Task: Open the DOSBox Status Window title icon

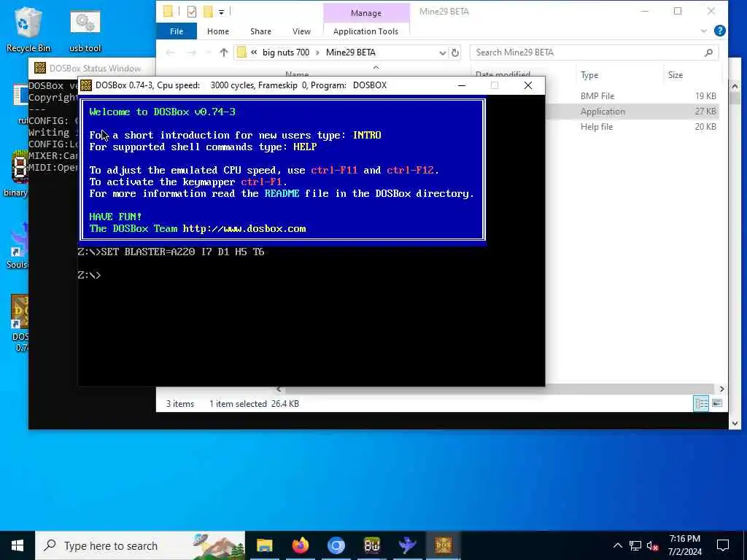Action: [x=40, y=68]
